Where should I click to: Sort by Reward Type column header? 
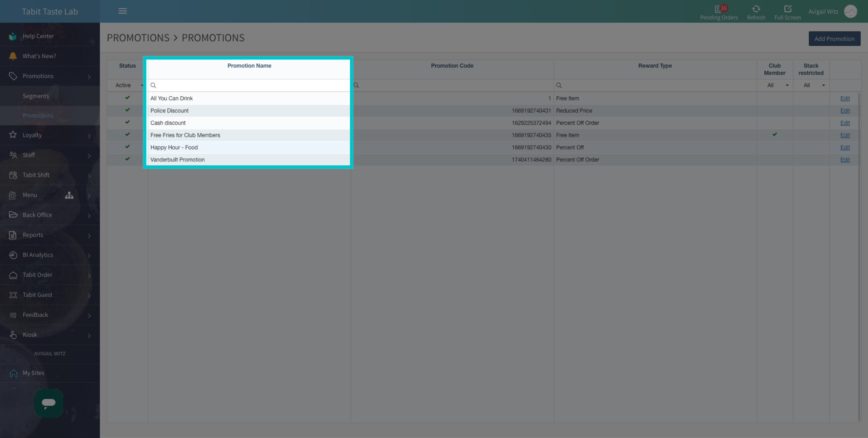655,66
